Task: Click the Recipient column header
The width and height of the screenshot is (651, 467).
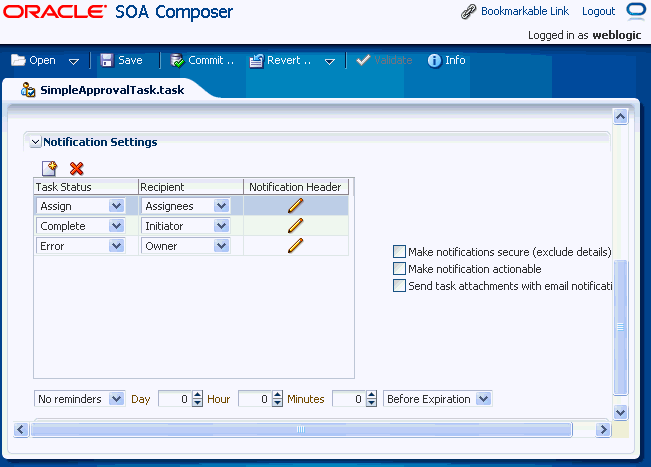Action: click(191, 187)
